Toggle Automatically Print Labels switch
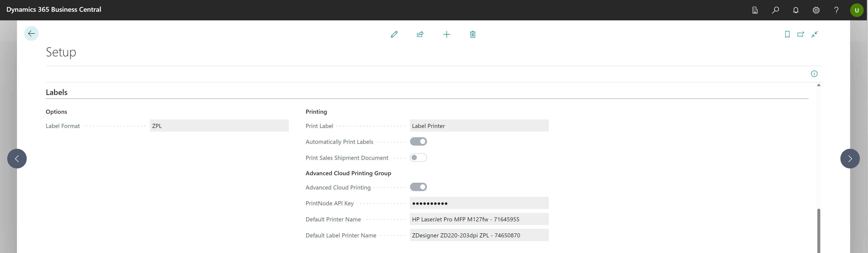The width and height of the screenshot is (868, 253). pos(418,142)
